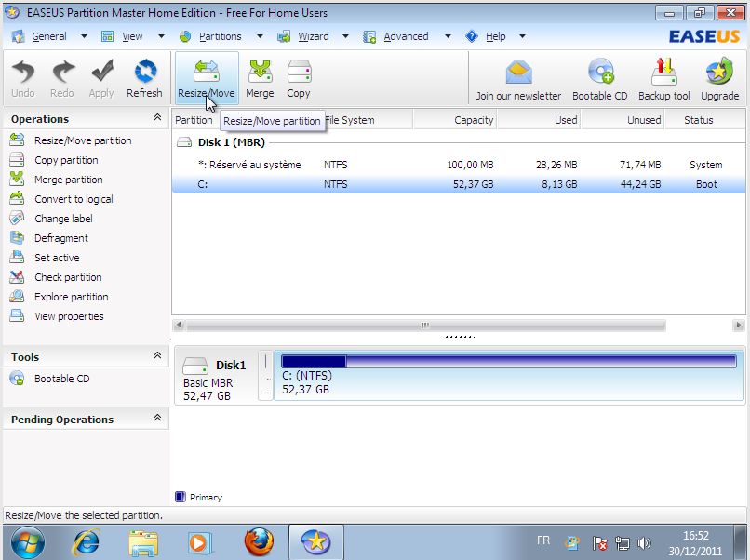The height and width of the screenshot is (560, 750).
Task: Click the Undo toolbar icon
Action: (x=23, y=72)
